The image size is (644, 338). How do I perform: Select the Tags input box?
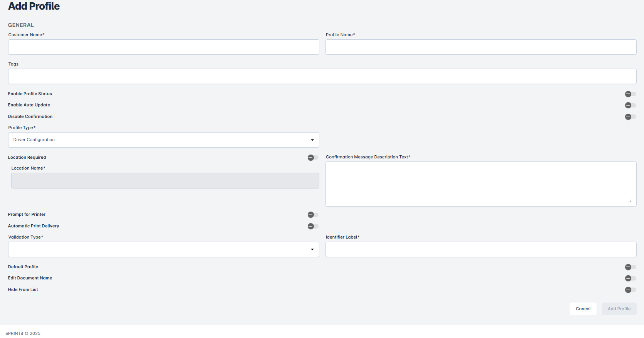pos(322,76)
